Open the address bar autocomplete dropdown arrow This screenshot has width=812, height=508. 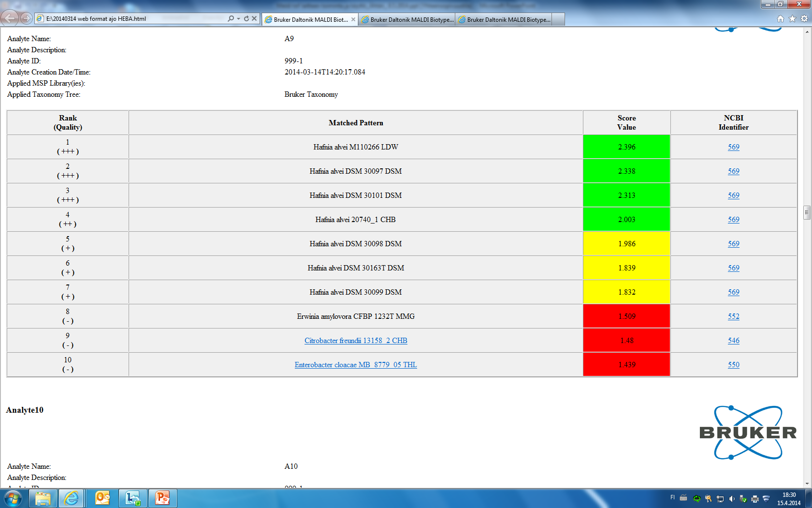[238, 18]
